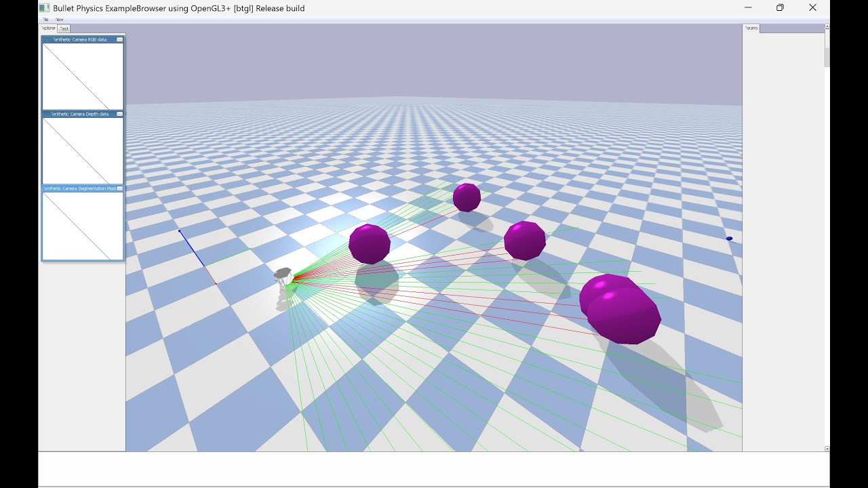This screenshot has width=868, height=488.
Task: Click the scroll-up arrow of right scrollbar
Action: [827, 27]
